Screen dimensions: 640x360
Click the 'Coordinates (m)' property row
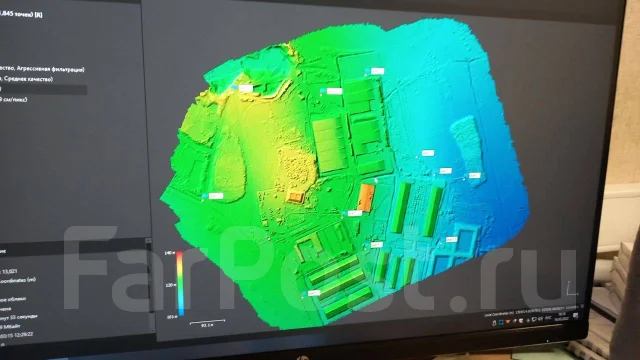18,280
